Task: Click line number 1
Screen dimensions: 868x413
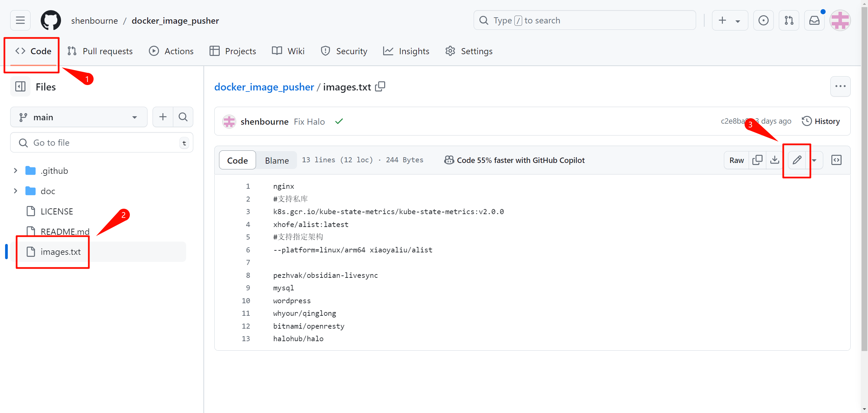Action: click(x=248, y=186)
